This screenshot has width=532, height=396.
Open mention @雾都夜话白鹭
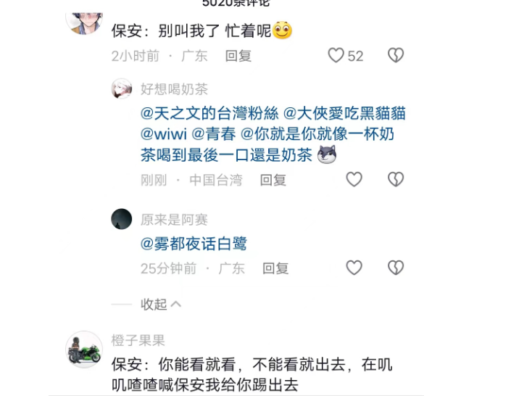(x=194, y=244)
